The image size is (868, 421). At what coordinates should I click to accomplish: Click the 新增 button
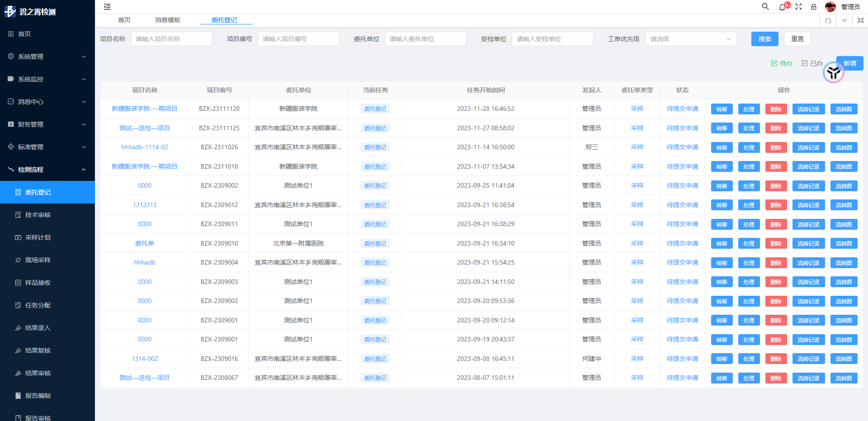pos(850,63)
